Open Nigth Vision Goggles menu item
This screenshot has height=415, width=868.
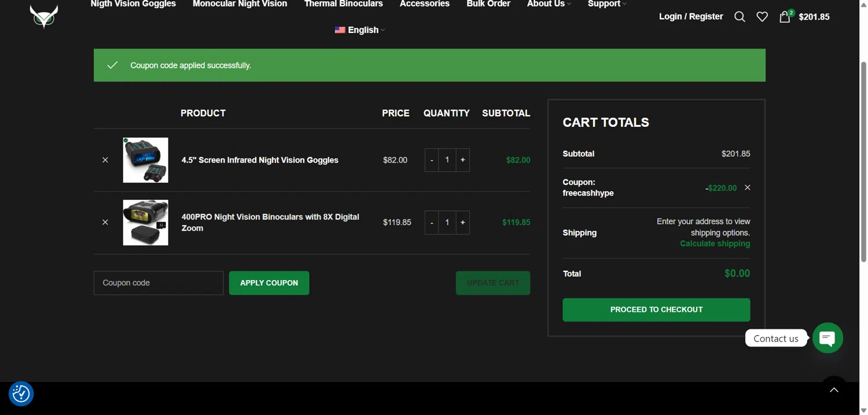coord(133,4)
